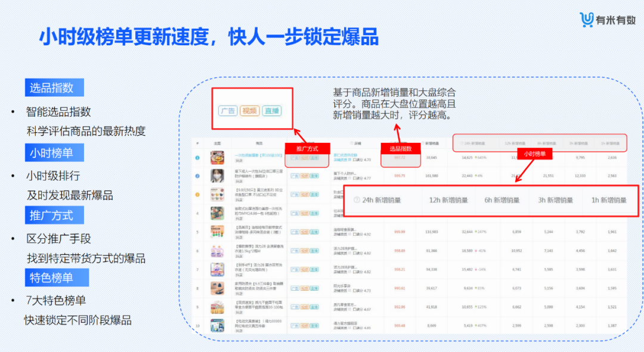The image size is (644, 352).
Task: Select the 选品指数 label chip on the left
Action: click(54, 87)
